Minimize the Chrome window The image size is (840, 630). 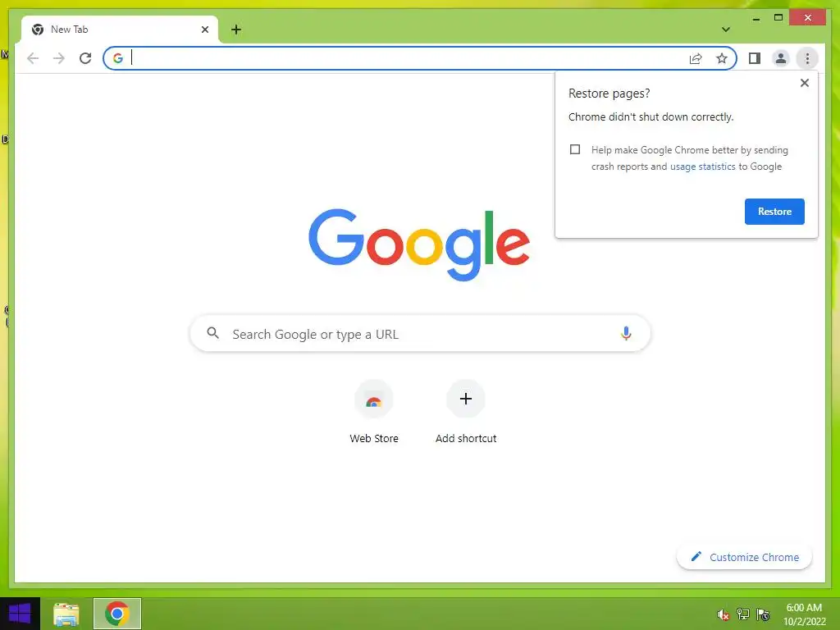coord(756,18)
